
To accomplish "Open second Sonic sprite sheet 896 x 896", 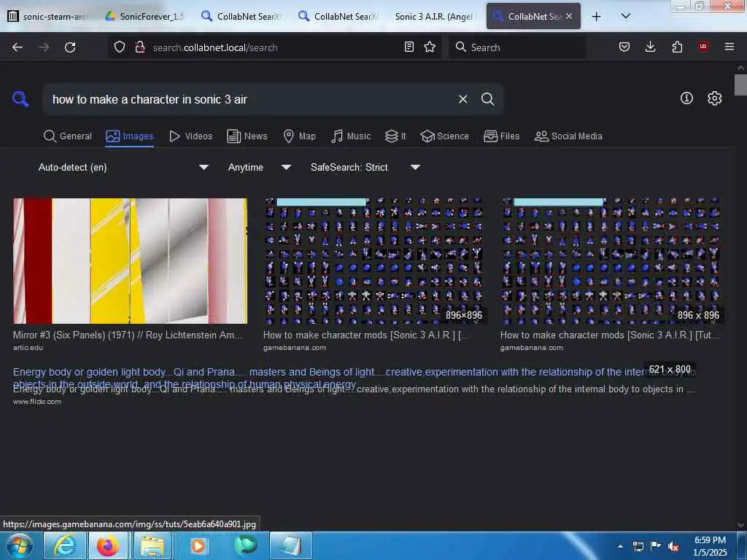I will (x=612, y=261).
